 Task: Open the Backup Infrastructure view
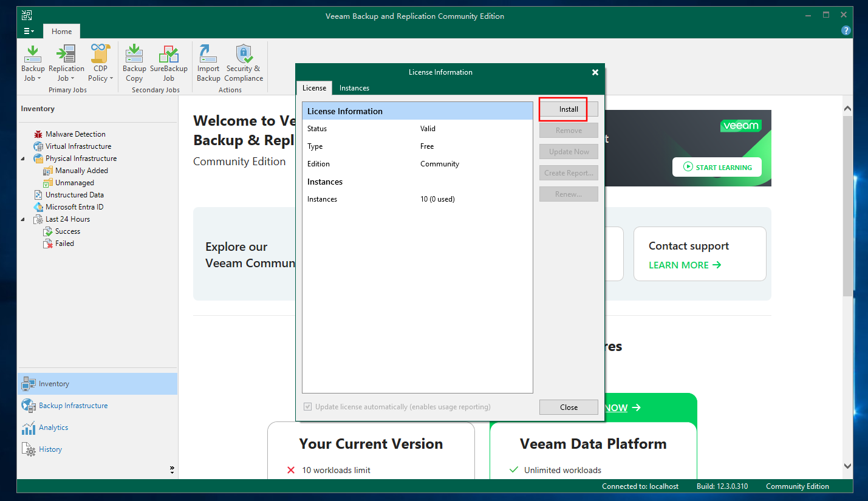[97, 406]
